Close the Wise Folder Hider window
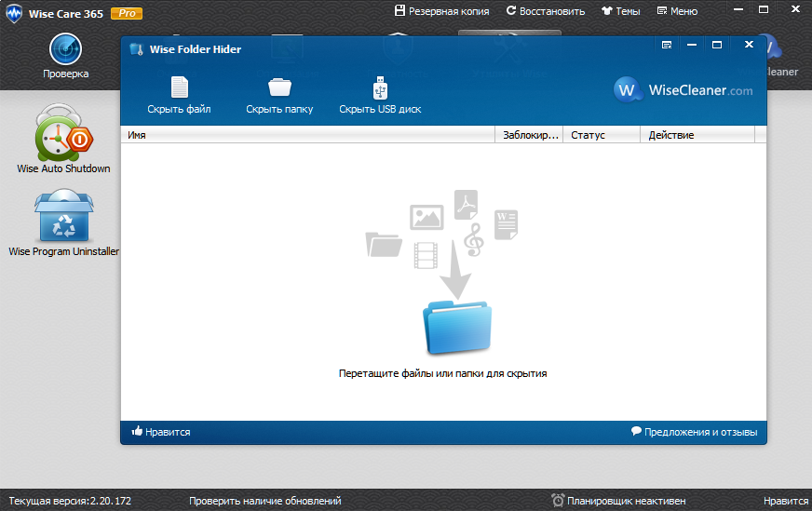 pyautogui.click(x=749, y=45)
